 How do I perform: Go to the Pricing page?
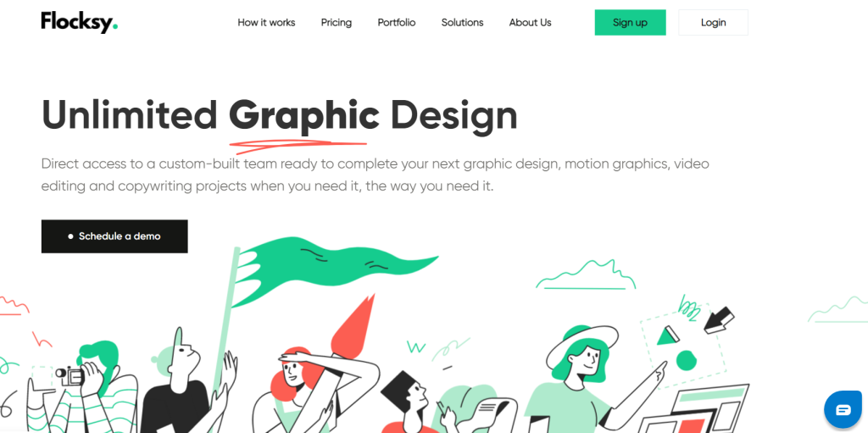pos(336,23)
